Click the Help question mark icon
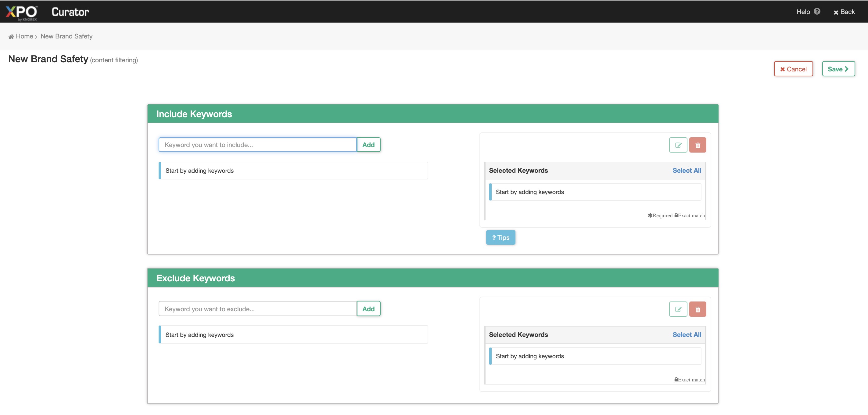The width and height of the screenshot is (868, 415). [817, 12]
